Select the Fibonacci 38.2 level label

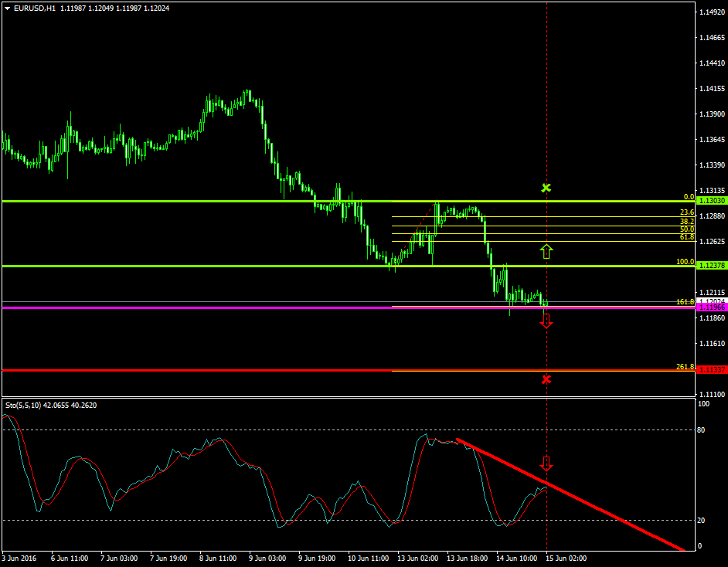[x=686, y=221]
